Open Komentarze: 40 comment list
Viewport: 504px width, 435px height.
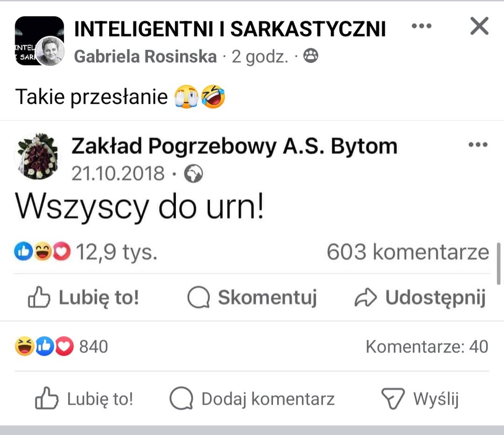coord(427,347)
